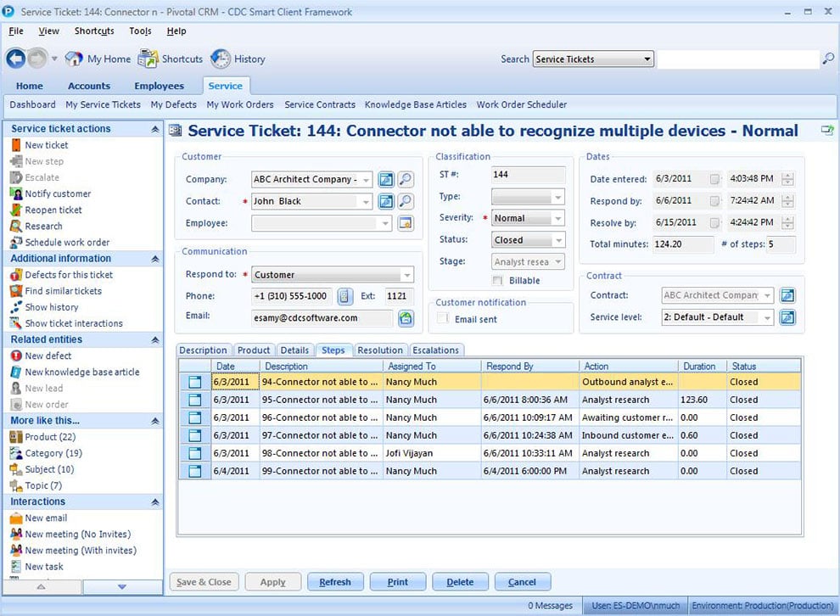Adjust the Respond by time spinner
The image size is (840, 616).
pos(787,201)
